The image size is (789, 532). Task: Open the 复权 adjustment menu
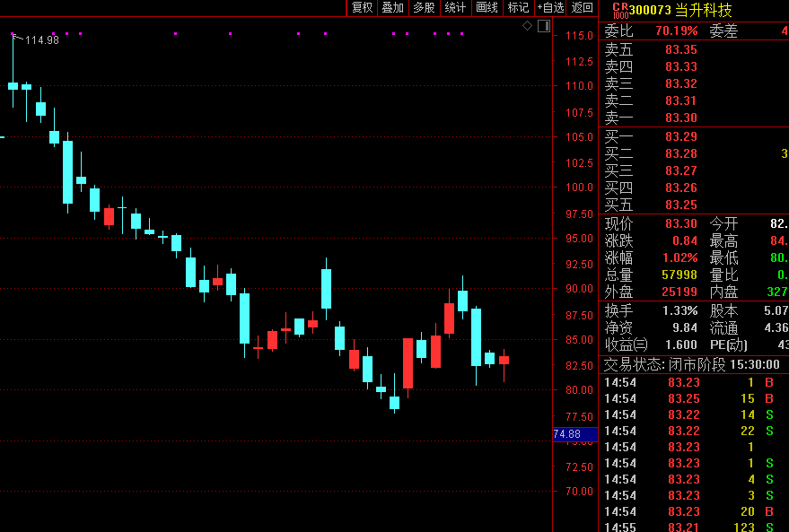pyautogui.click(x=362, y=8)
